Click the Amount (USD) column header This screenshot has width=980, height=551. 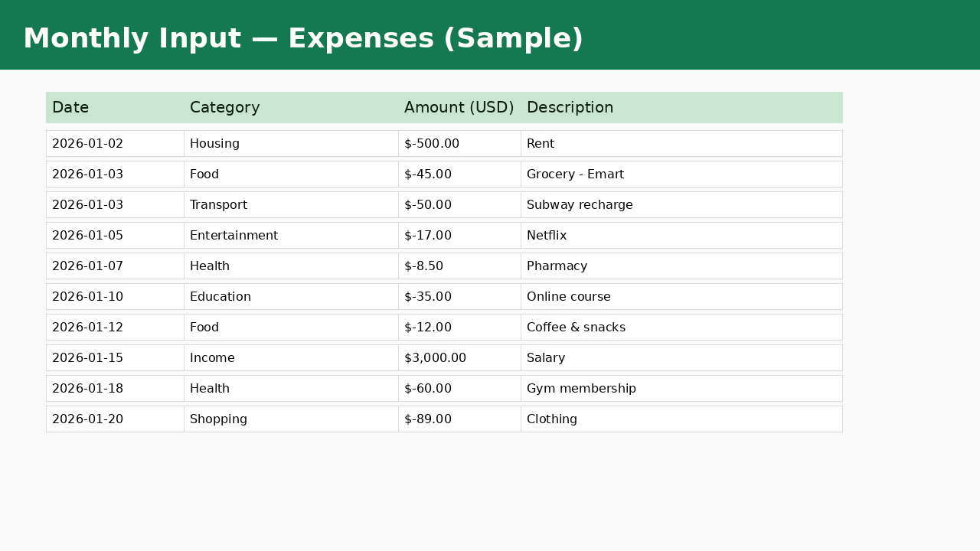[459, 108]
